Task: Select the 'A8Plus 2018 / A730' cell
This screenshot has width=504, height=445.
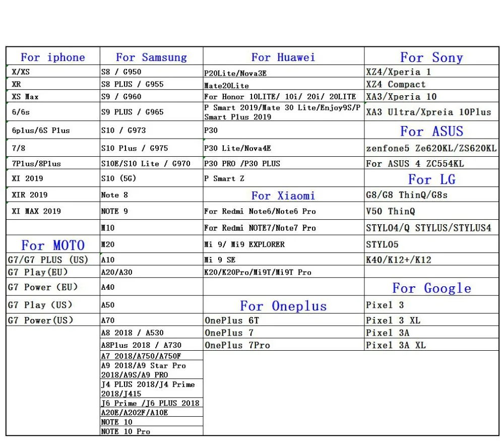Action: tap(151, 344)
